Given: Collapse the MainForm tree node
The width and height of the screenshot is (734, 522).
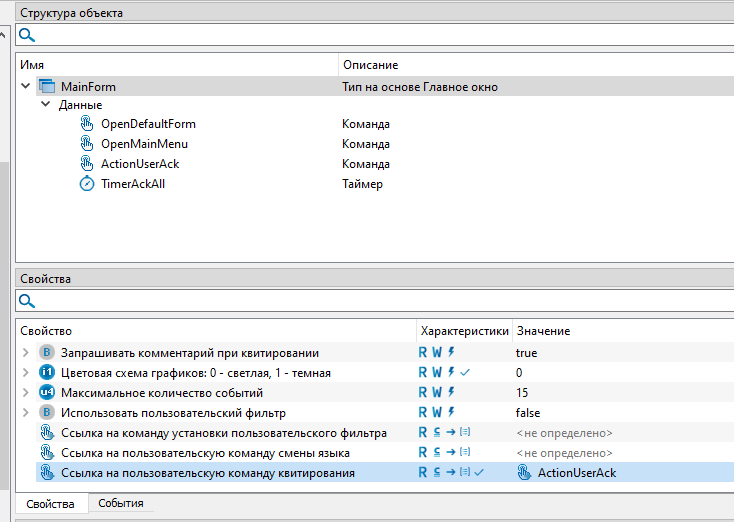Looking at the screenshot, I should 25,87.
